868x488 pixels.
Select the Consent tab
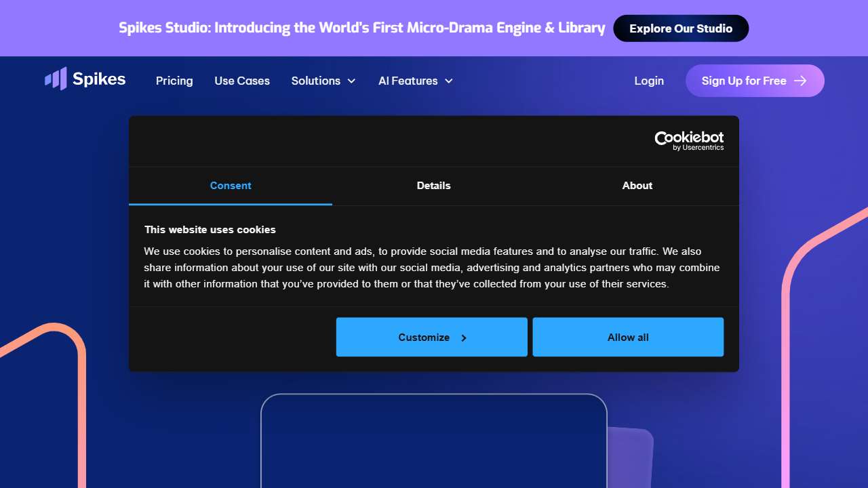pyautogui.click(x=231, y=186)
